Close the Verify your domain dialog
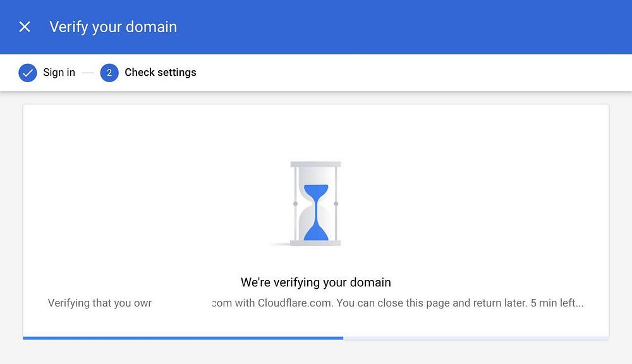The image size is (632, 364). tap(25, 27)
